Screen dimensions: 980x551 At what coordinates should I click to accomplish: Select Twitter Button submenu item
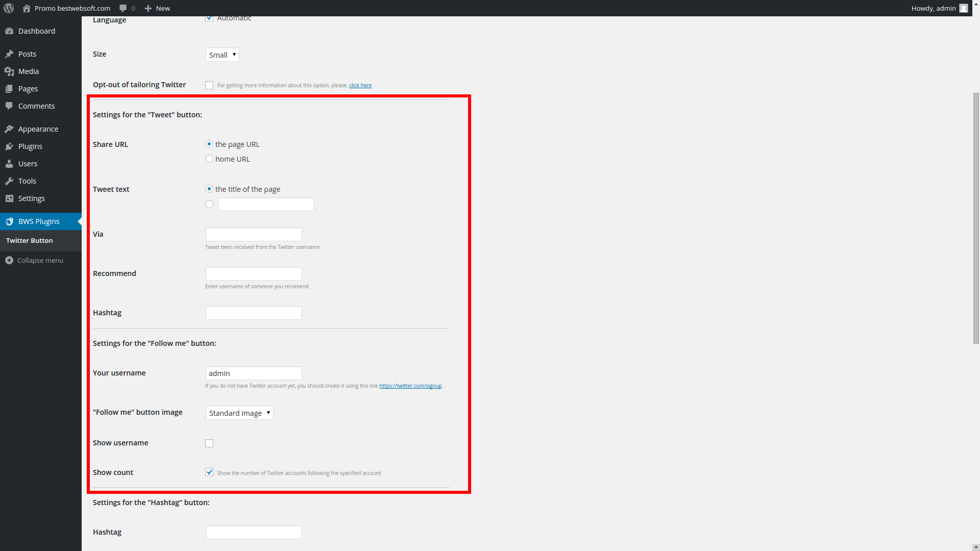point(30,240)
